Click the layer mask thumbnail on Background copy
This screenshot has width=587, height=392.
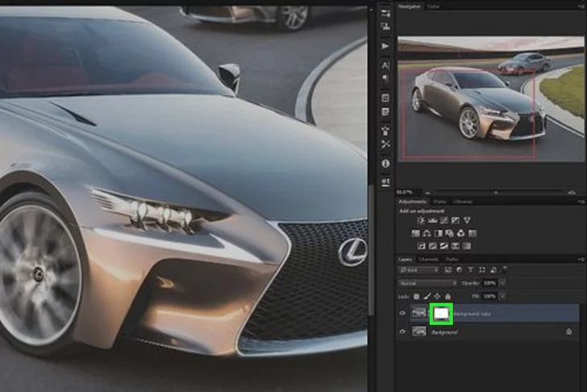click(x=441, y=313)
